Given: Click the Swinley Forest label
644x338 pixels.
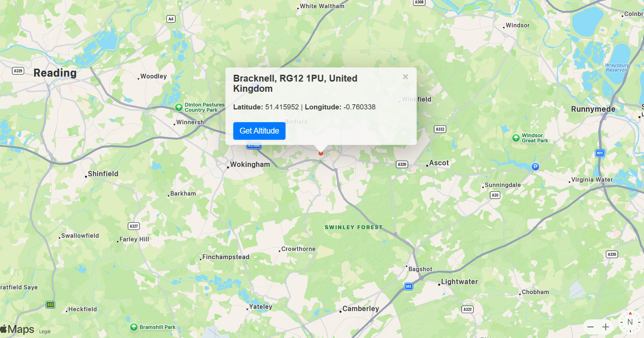Looking at the screenshot, I should (354, 227).
